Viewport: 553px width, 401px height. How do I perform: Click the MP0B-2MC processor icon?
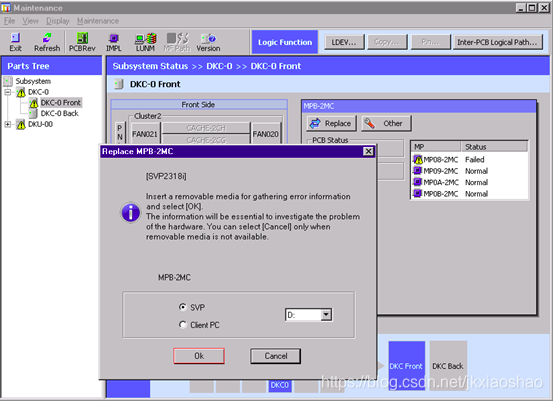tap(418, 194)
